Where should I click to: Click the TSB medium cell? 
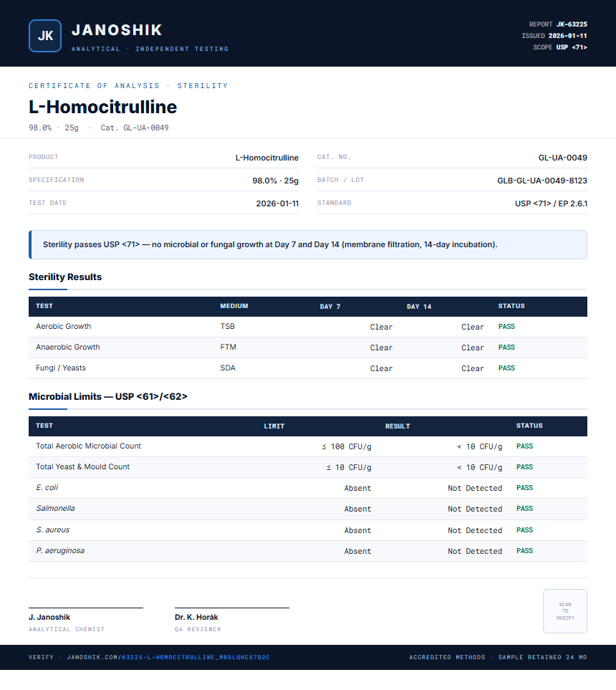pos(228,326)
